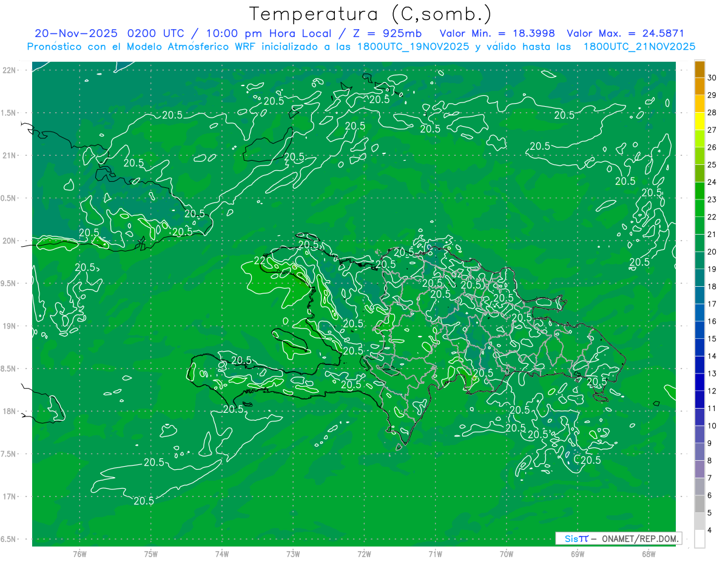Select the 'Z = 925mb' level label

(386, 33)
